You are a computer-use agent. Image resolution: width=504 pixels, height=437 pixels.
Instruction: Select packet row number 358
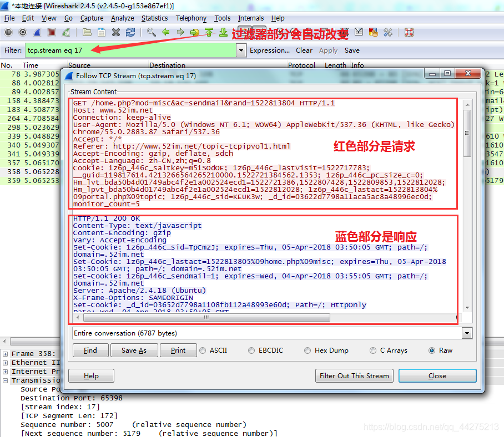[30, 172]
